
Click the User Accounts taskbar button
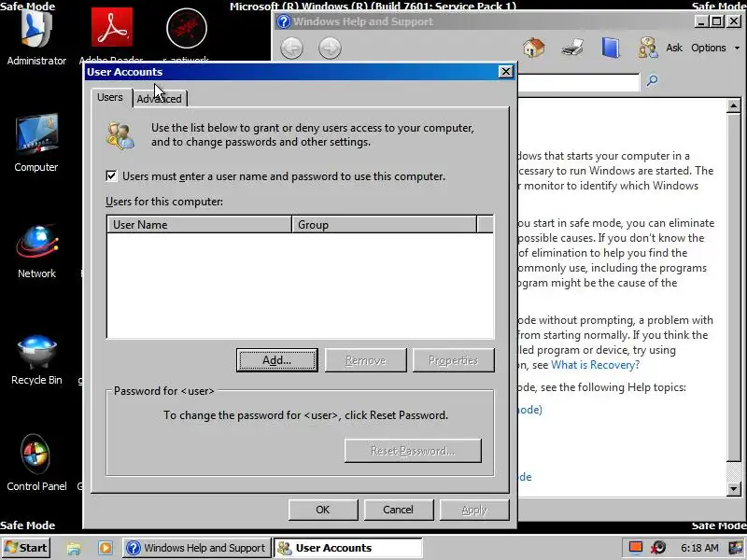[x=347, y=548]
